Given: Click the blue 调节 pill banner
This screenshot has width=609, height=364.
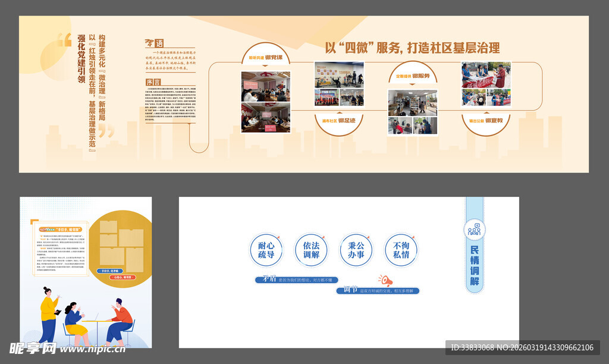Looking at the screenshot, I should (378, 291).
